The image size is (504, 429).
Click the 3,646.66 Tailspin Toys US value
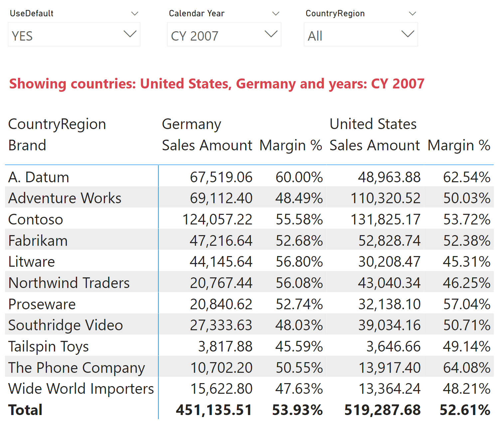[x=394, y=347]
